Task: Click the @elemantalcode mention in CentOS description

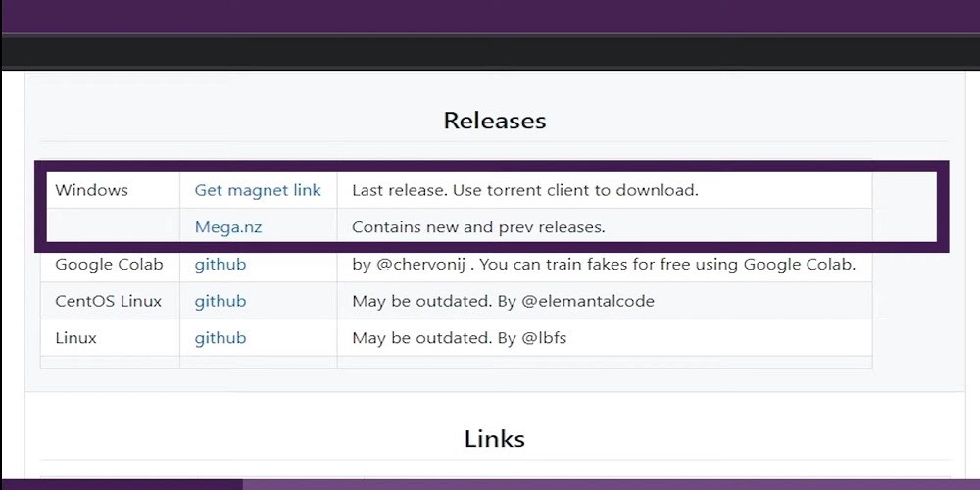Action: pos(588,301)
